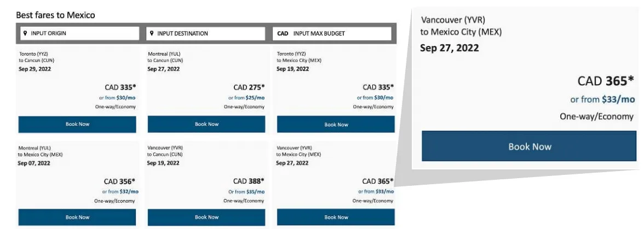Click $30/mo on Toronto to Mexico City card
644x229 pixels.
point(383,98)
